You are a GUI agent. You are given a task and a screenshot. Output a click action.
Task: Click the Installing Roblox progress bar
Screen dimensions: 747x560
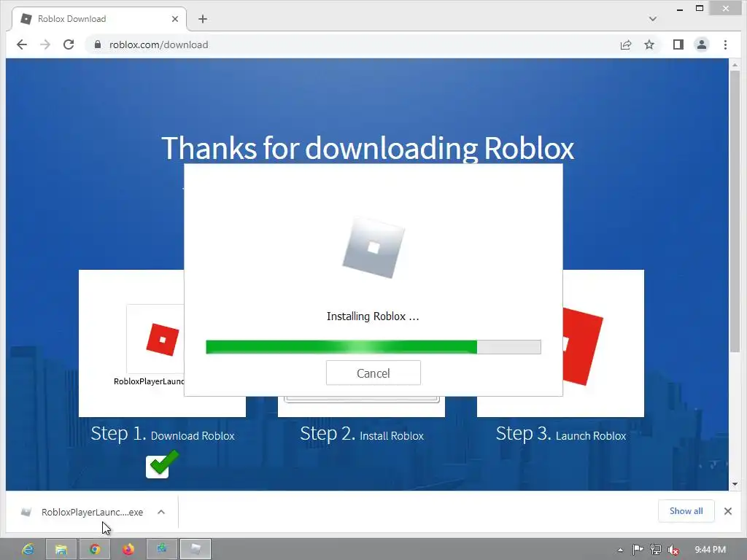(373, 346)
